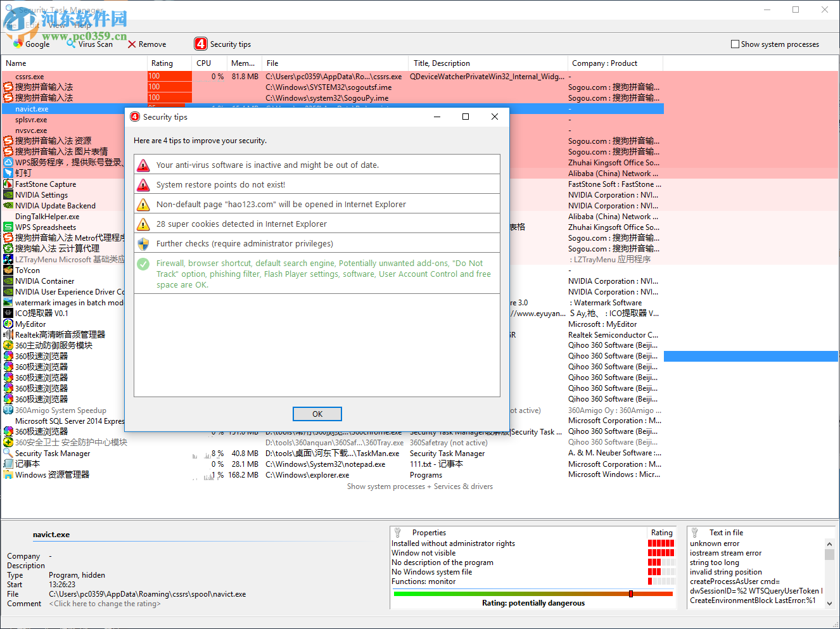Enable the Show system processes checkbox
Screen dimensions: 840x629
(x=735, y=44)
